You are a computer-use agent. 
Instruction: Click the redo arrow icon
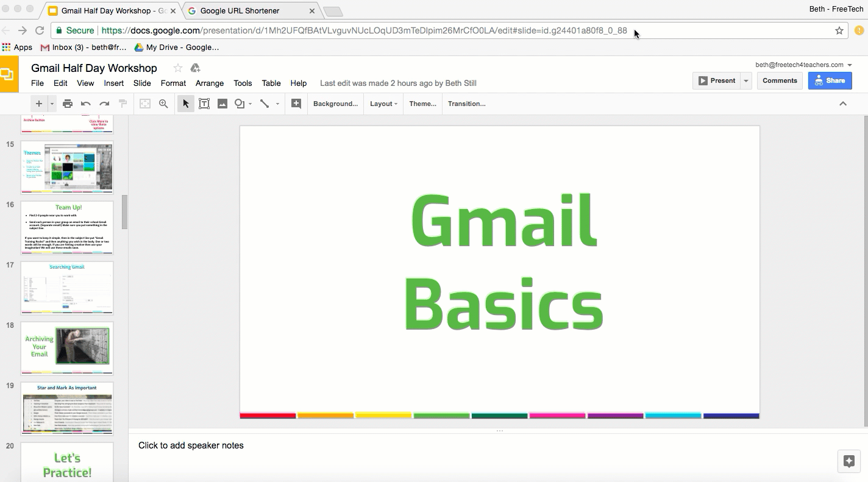(x=104, y=104)
